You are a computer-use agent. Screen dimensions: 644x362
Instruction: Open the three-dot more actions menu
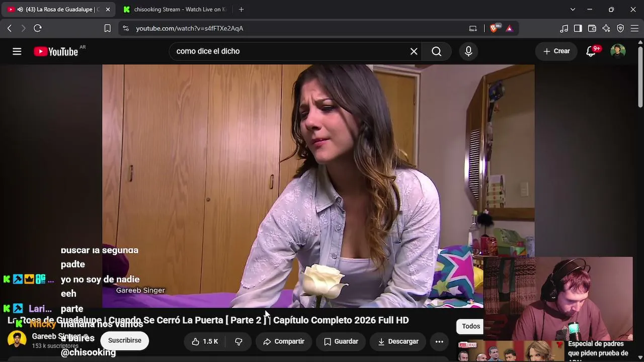pyautogui.click(x=439, y=342)
